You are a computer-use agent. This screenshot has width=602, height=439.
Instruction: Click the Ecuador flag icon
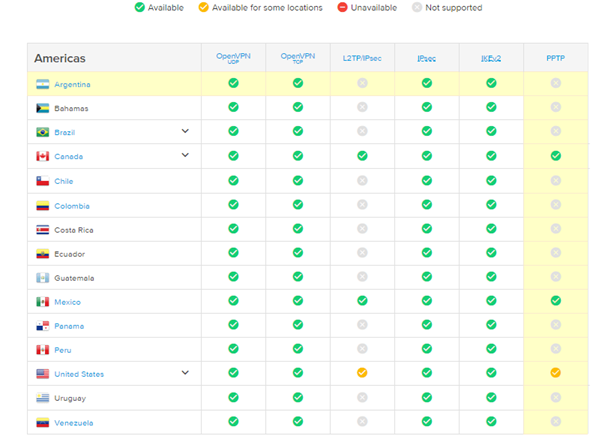click(x=43, y=254)
